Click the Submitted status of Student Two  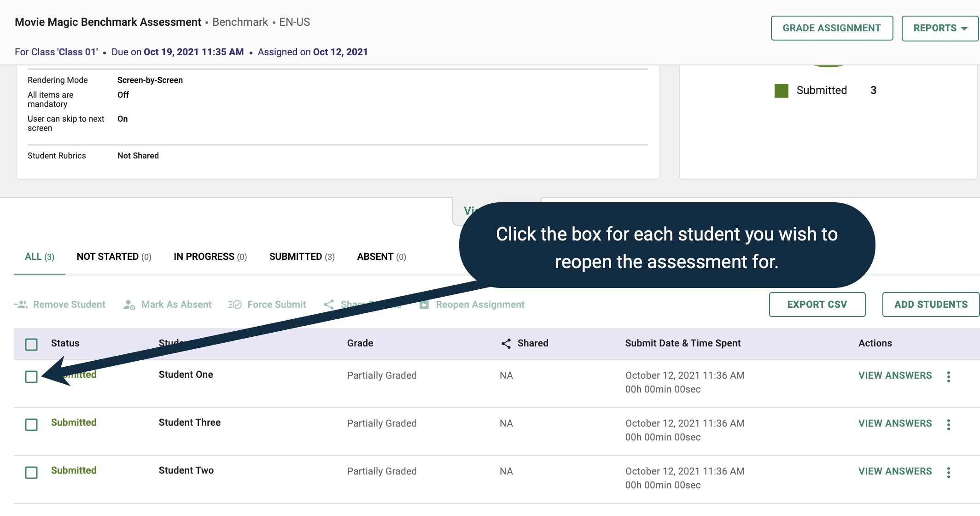point(74,470)
